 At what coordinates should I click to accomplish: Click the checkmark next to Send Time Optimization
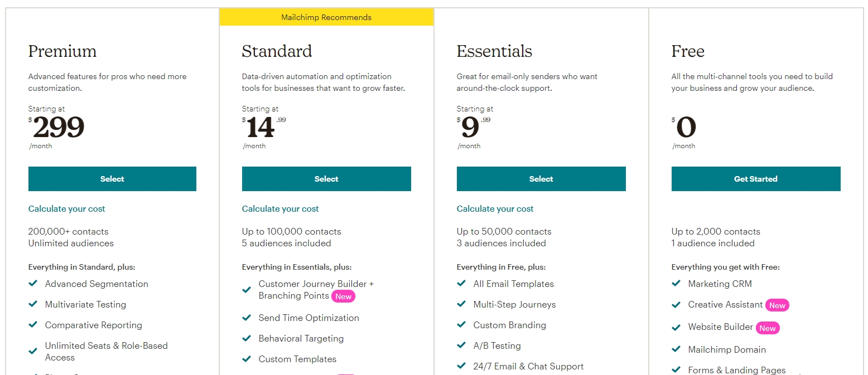pos(247,317)
